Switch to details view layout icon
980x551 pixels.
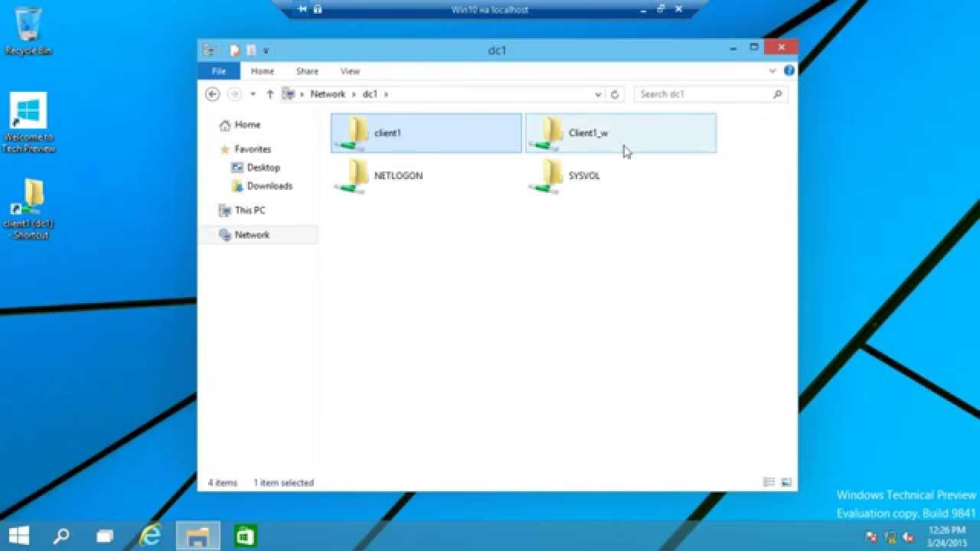[x=769, y=482]
